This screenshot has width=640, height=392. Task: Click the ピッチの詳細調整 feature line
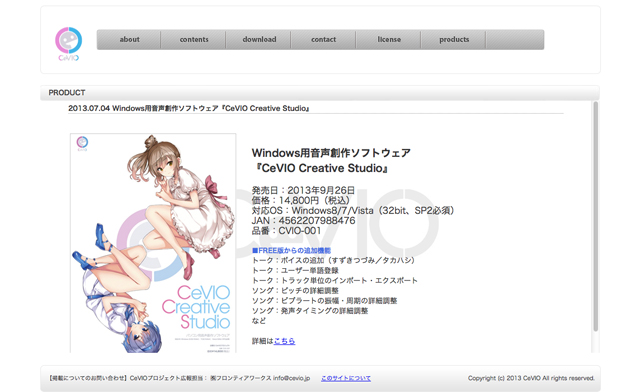click(295, 291)
